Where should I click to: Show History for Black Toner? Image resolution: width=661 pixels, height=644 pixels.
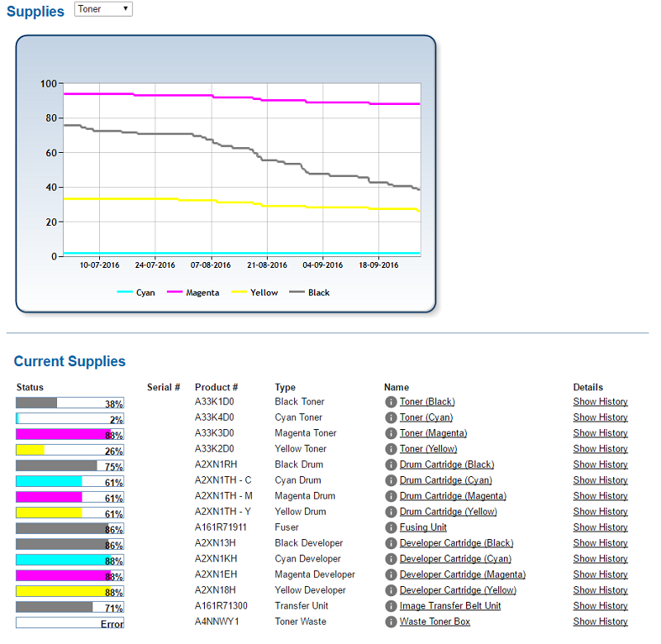tap(600, 402)
